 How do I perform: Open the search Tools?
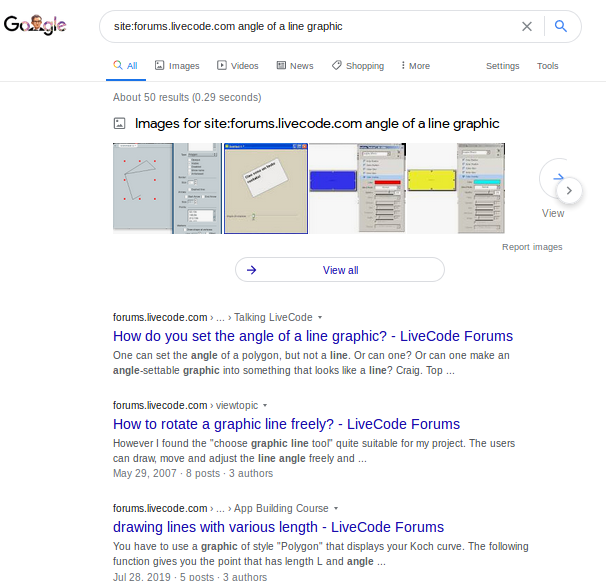(x=547, y=66)
